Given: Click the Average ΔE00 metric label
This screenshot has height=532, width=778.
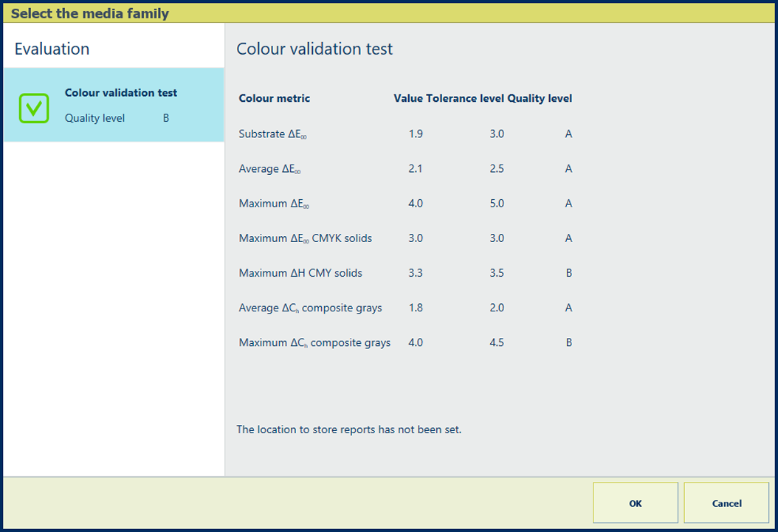Looking at the screenshot, I should click(269, 169).
